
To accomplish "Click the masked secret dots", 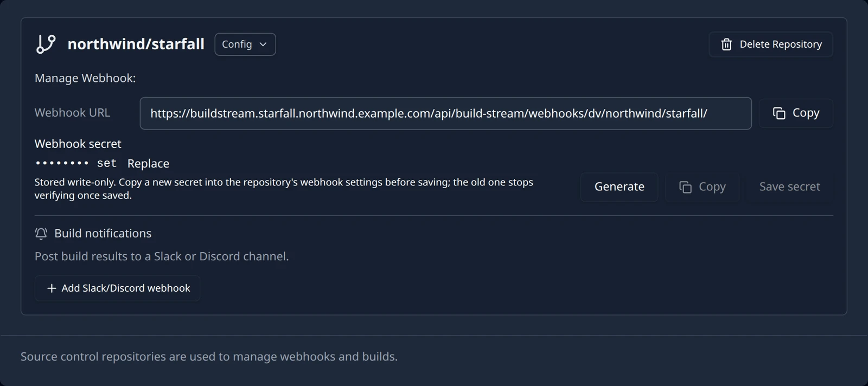I will coord(62,163).
